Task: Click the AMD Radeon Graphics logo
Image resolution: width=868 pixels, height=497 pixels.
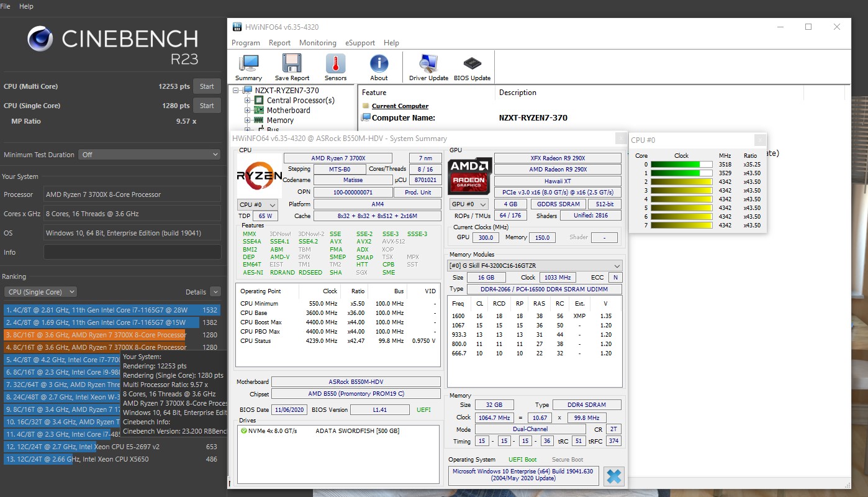Action: pos(470,175)
